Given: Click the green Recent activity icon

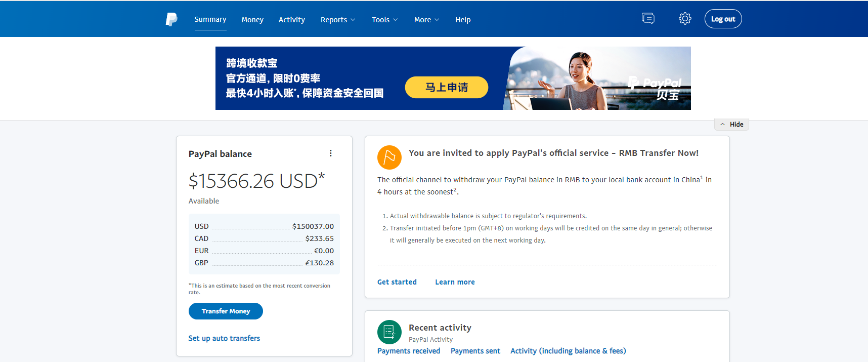Looking at the screenshot, I should tap(389, 332).
